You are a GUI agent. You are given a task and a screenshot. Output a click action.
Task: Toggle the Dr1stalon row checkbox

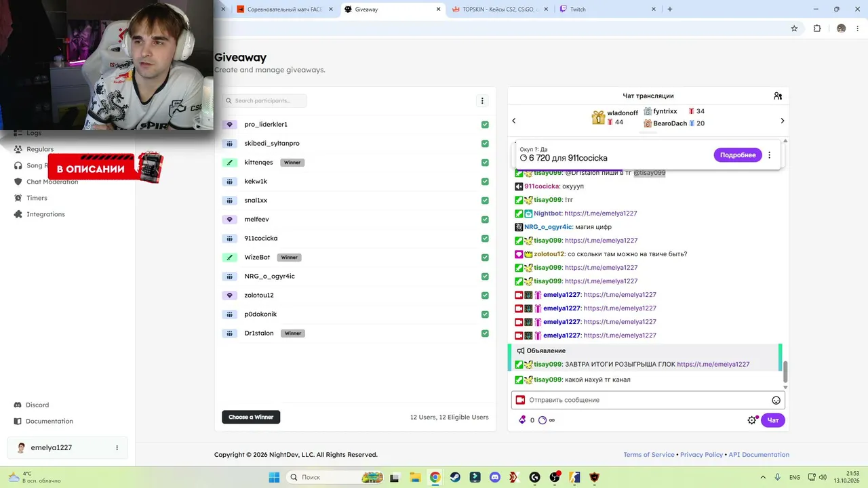(485, 333)
